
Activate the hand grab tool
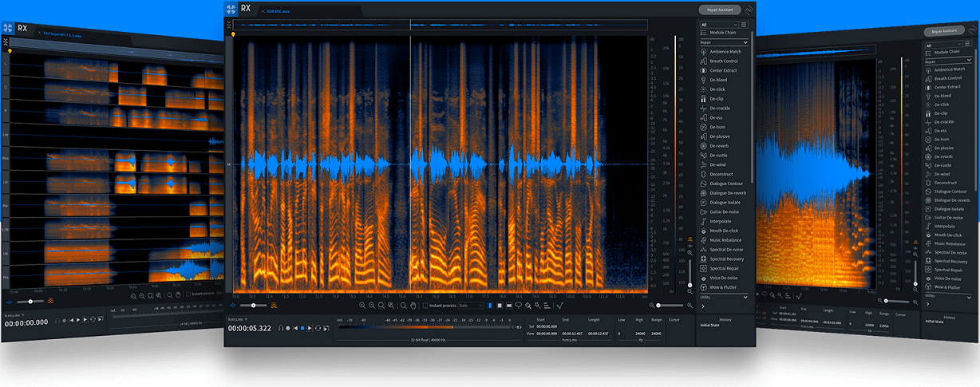click(x=413, y=306)
